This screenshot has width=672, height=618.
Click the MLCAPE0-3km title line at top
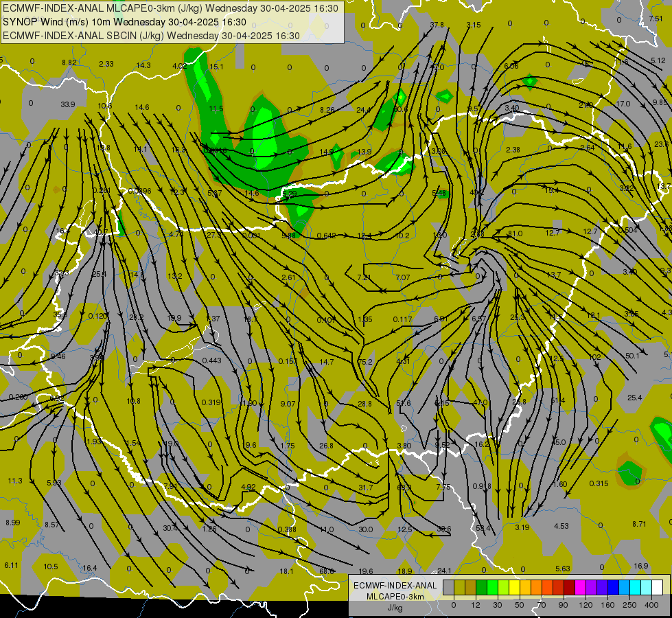click(x=170, y=8)
